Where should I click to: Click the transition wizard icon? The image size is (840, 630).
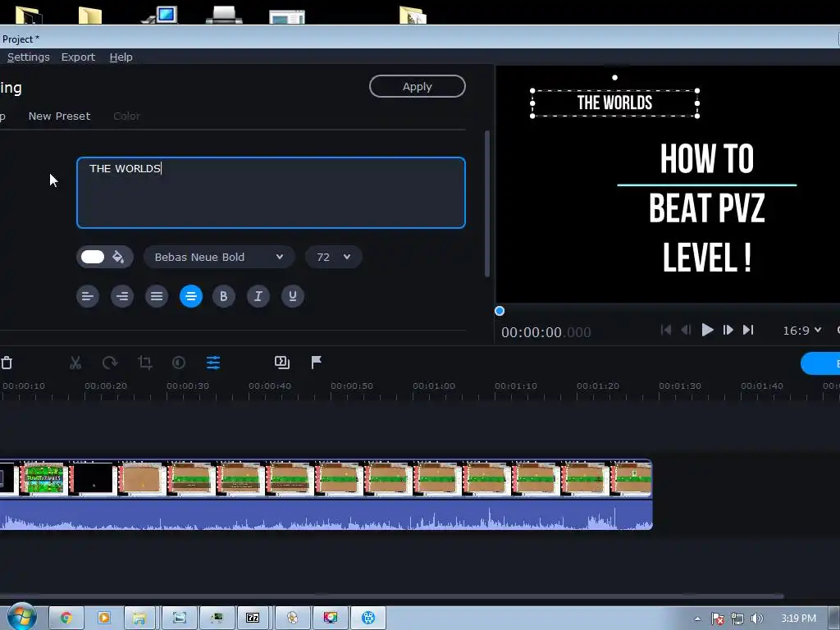tap(282, 363)
